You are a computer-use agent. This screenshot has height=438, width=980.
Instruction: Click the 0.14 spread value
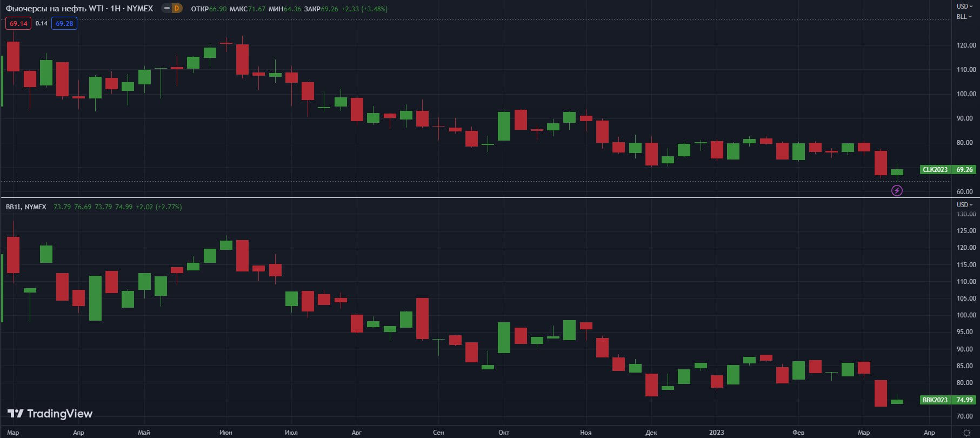pos(41,23)
